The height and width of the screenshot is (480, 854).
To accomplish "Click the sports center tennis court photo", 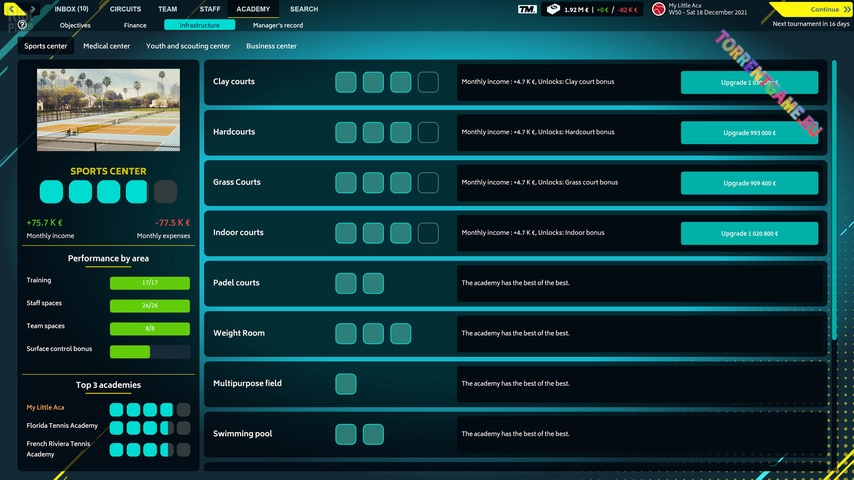I will click(108, 110).
